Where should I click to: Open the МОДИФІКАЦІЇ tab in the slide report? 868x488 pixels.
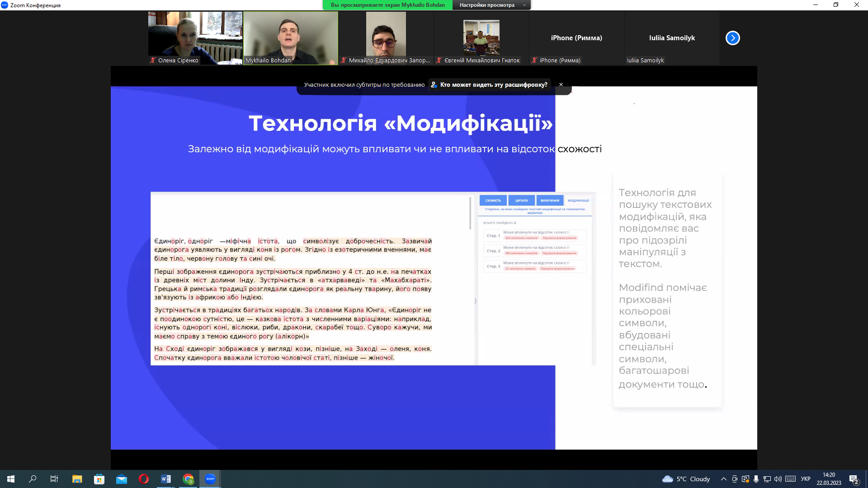coord(578,200)
